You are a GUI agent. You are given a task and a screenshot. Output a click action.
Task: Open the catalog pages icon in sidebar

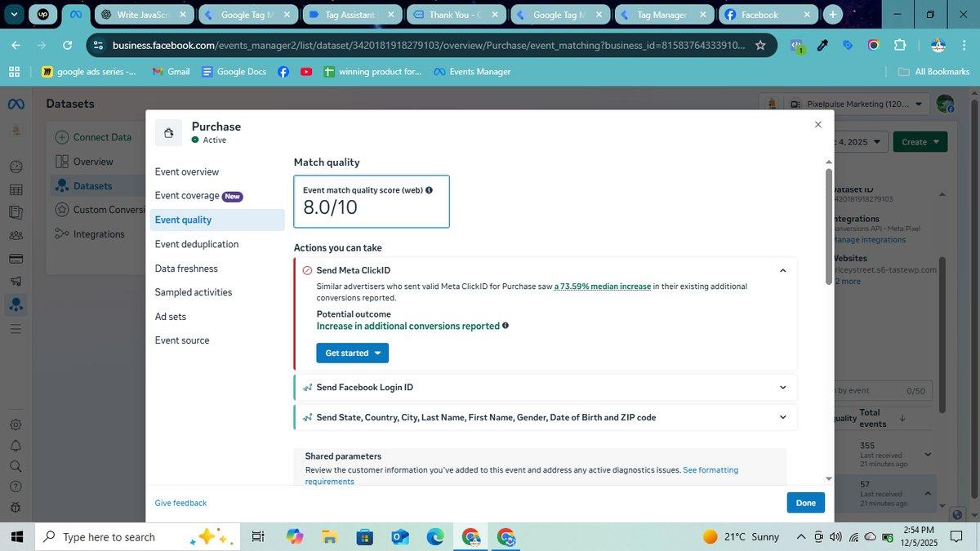tap(16, 212)
